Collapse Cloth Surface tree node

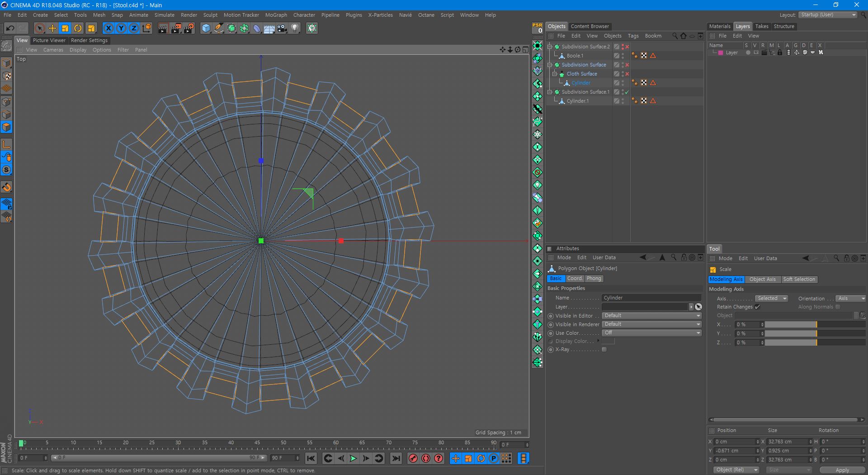[555, 74]
